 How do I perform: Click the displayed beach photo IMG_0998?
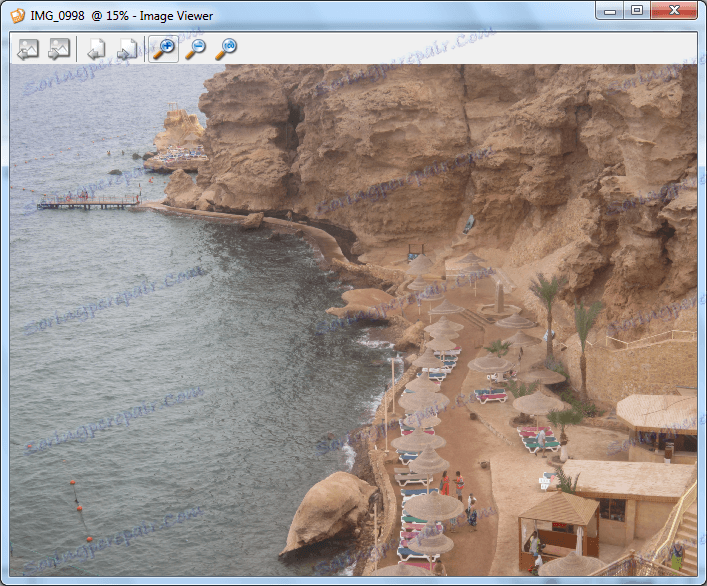coord(354,320)
